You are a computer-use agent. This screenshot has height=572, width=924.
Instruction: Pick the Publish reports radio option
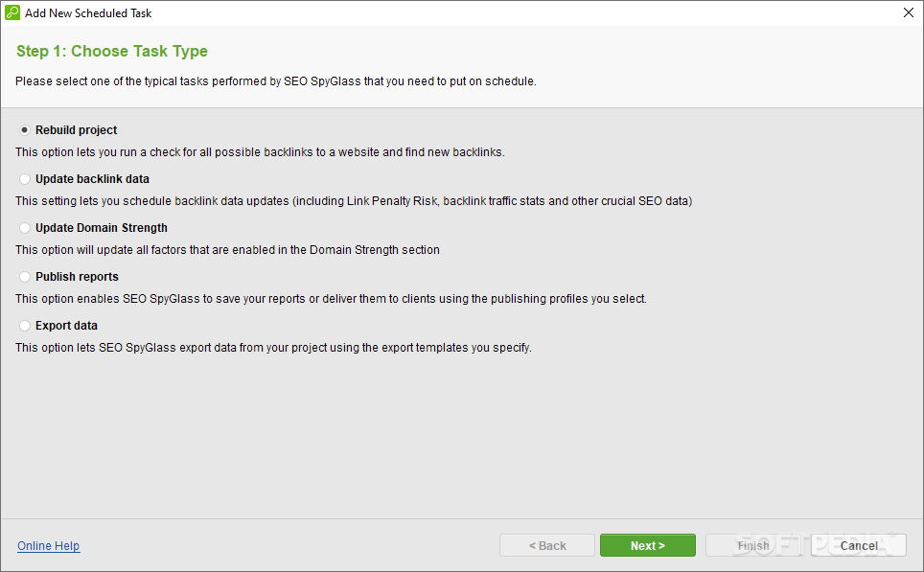(x=25, y=277)
